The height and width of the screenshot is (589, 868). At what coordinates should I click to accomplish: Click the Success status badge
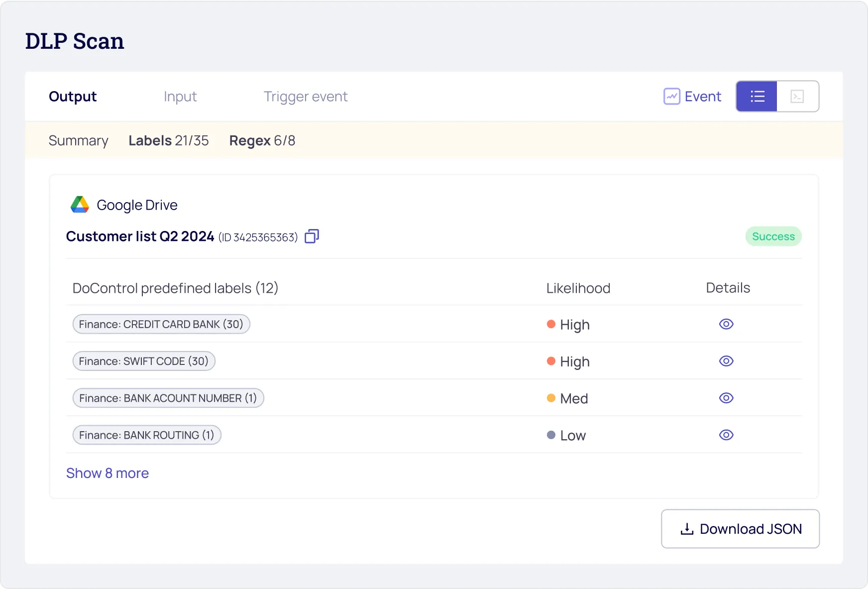point(773,236)
